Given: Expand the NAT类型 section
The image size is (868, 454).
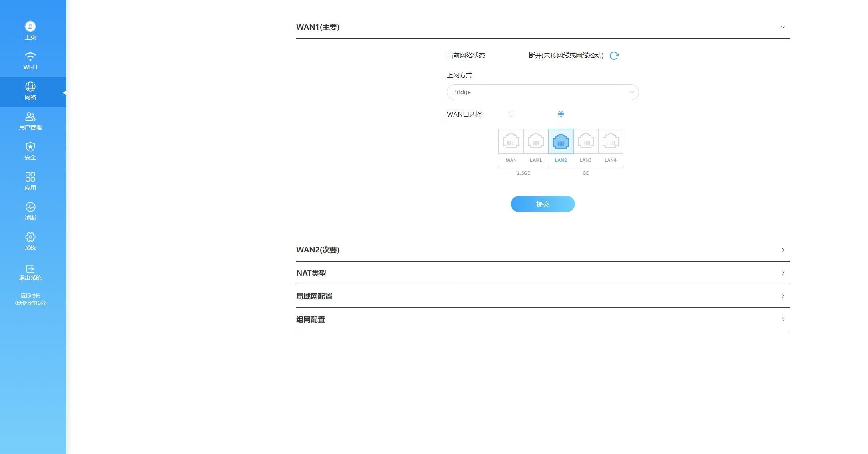Looking at the screenshot, I should [x=782, y=273].
